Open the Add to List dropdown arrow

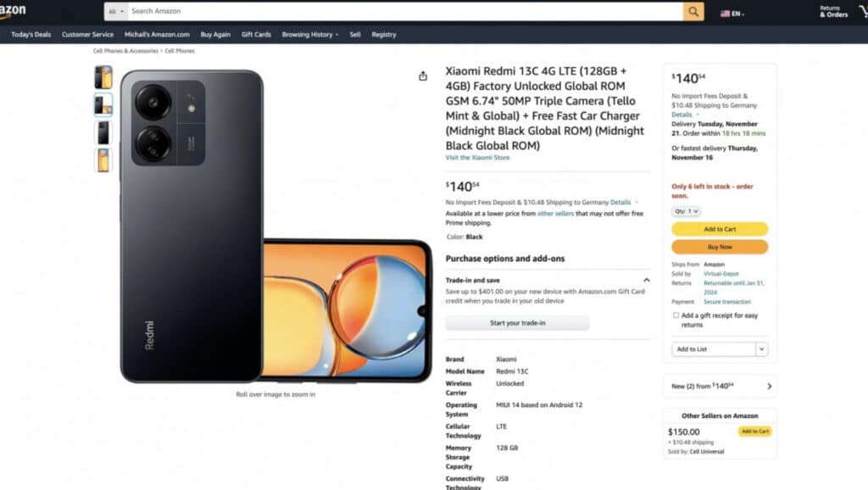pyautogui.click(x=762, y=348)
